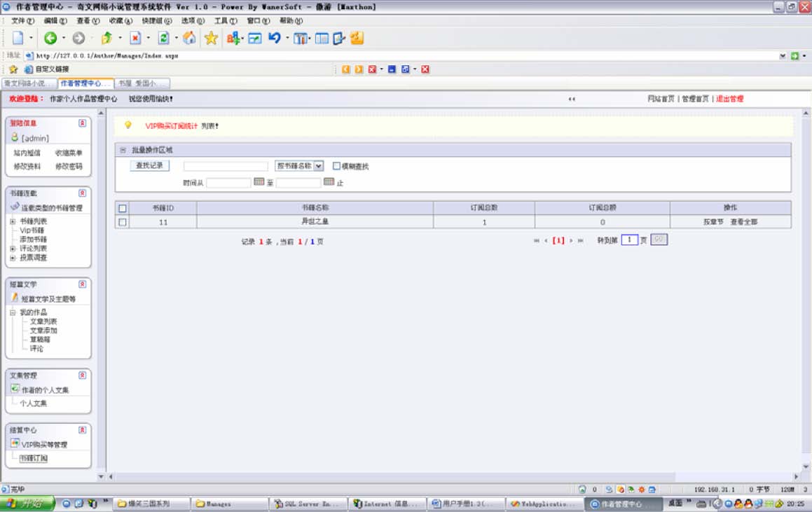Toggle select-all checkbox in table header
The image size is (812, 512).
(x=123, y=208)
